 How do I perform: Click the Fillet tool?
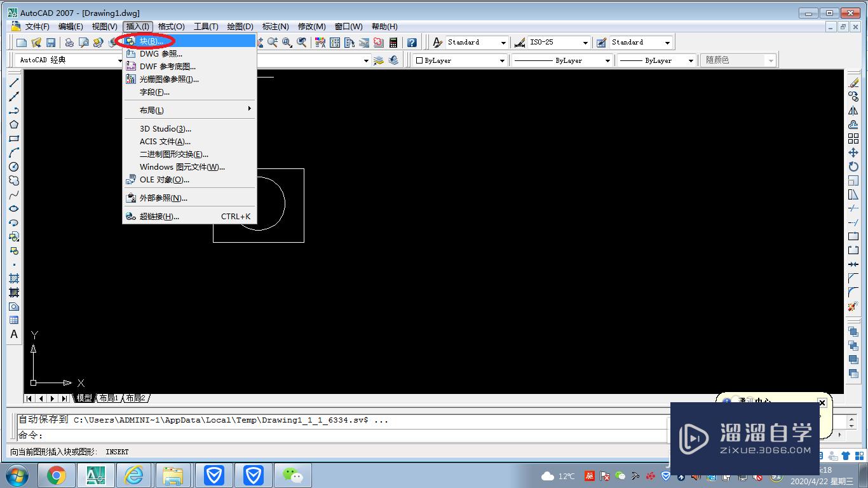[853, 292]
